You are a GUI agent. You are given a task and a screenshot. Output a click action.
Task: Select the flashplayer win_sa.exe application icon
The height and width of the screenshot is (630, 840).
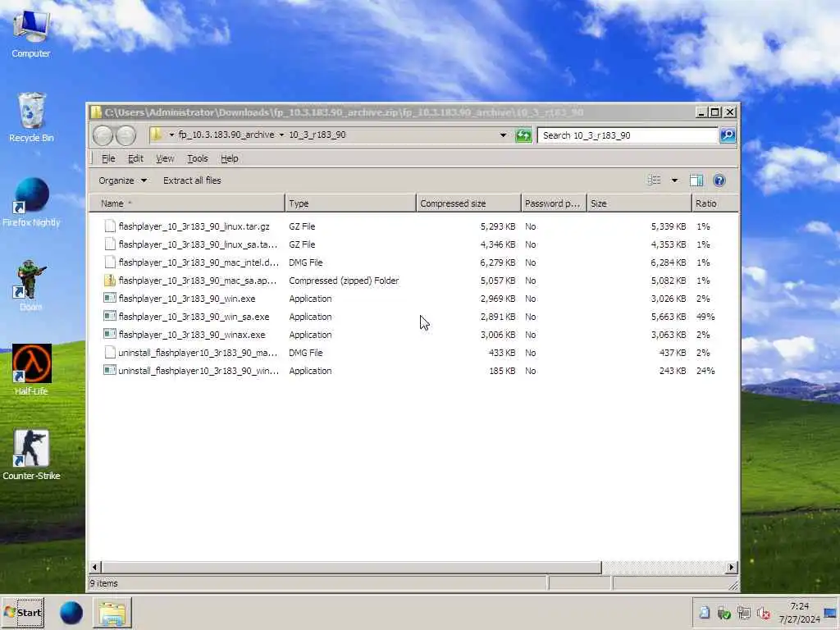pyautogui.click(x=110, y=317)
